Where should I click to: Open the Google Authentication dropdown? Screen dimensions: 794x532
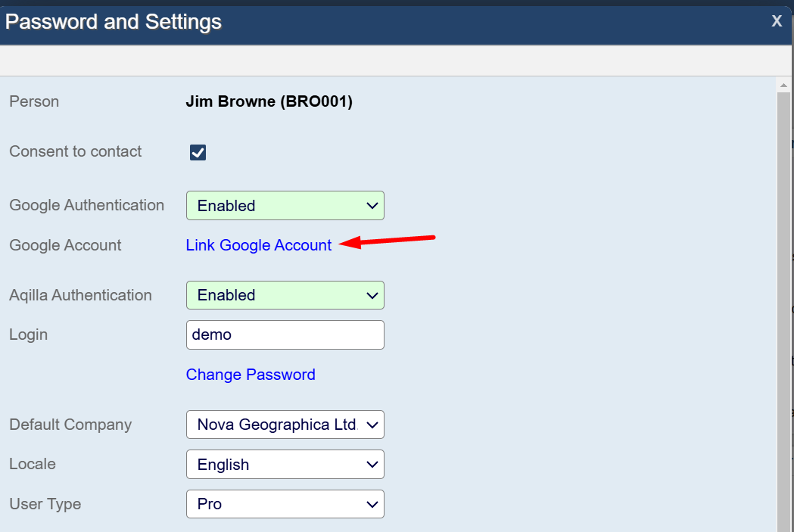(285, 206)
